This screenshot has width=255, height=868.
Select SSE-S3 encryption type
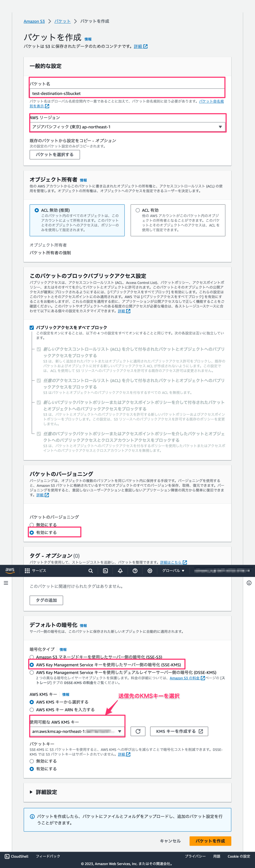[x=32, y=657]
